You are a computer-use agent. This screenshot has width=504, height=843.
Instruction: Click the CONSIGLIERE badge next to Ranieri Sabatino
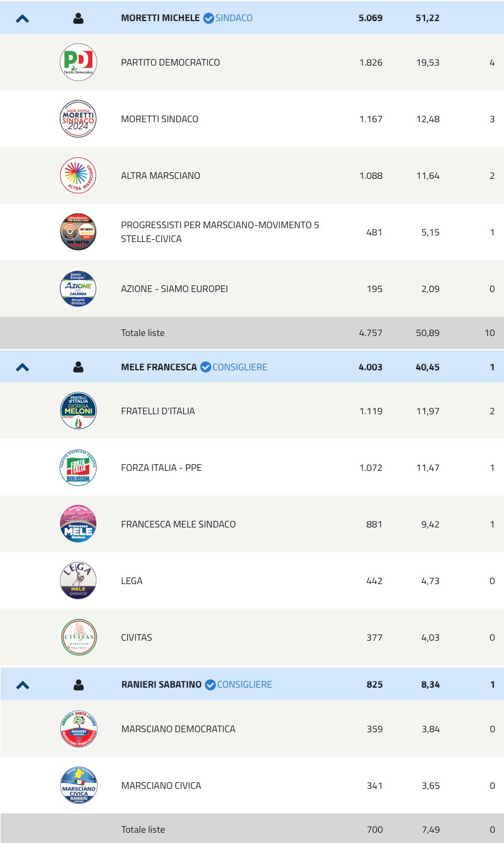click(x=238, y=685)
